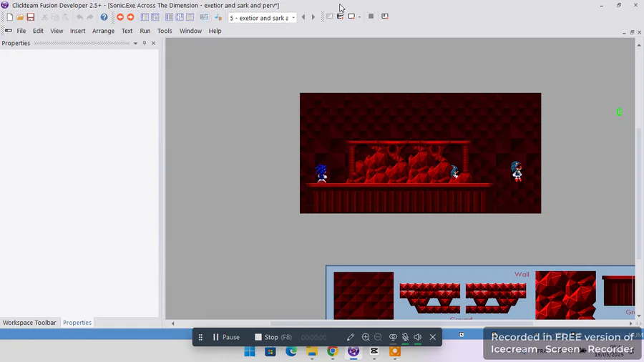Zoom in with the recorder magnifier plus
This screenshot has height=362, width=644.
366,337
